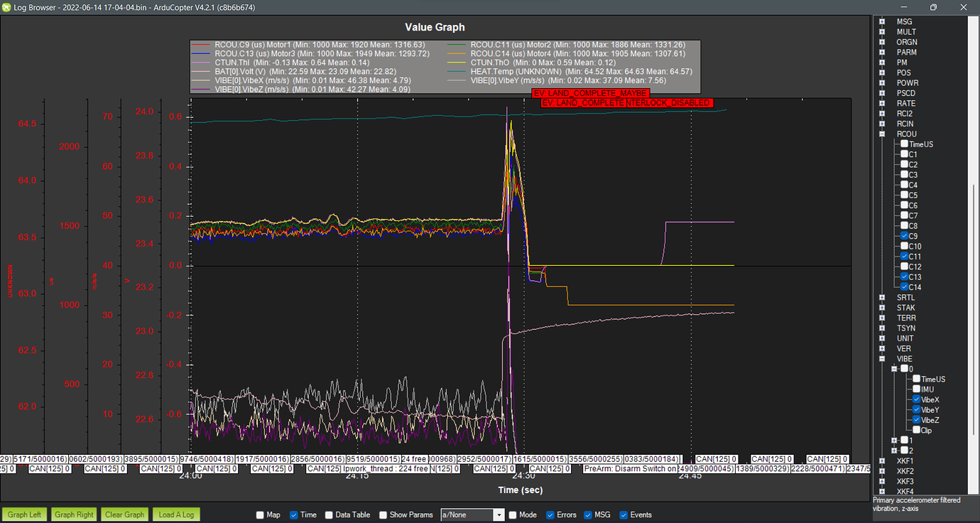Click the ArduCopter application icon in the title bar

click(7, 7)
